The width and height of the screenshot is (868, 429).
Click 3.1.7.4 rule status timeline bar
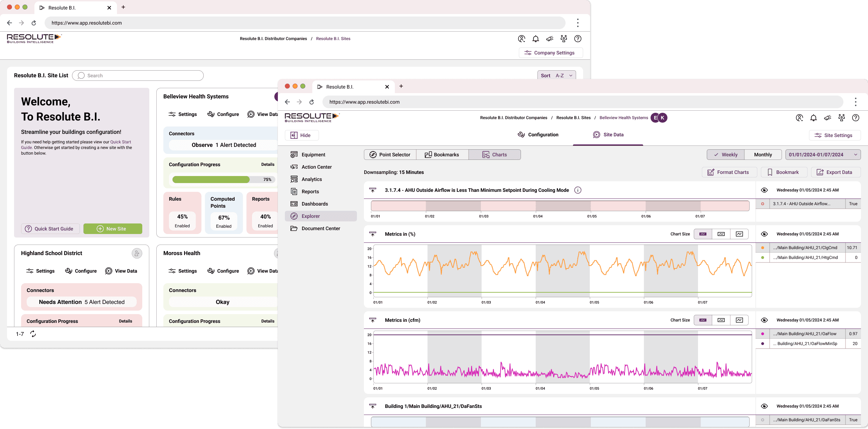point(560,206)
